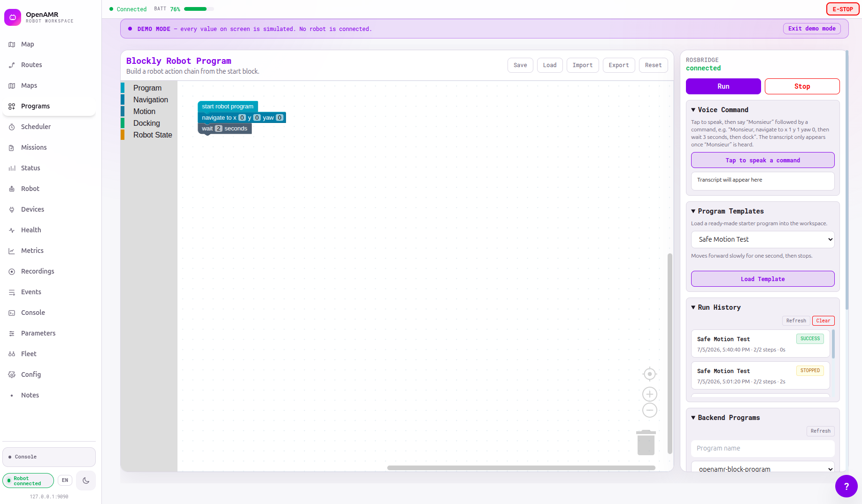Click the Recordings icon in sidebar
The width and height of the screenshot is (862, 504).
pos(12,271)
